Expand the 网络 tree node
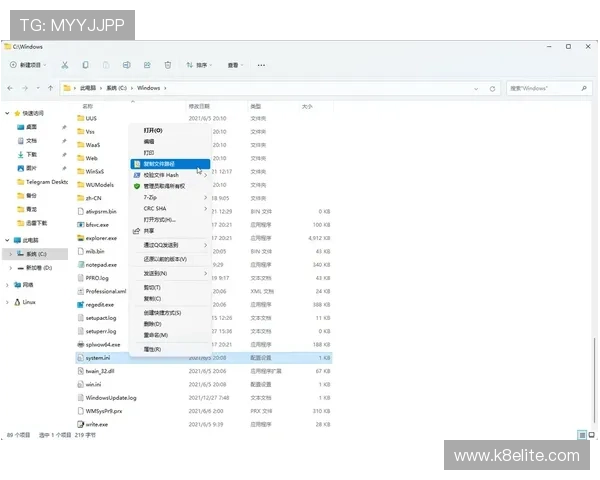 pyautogui.click(x=7, y=285)
